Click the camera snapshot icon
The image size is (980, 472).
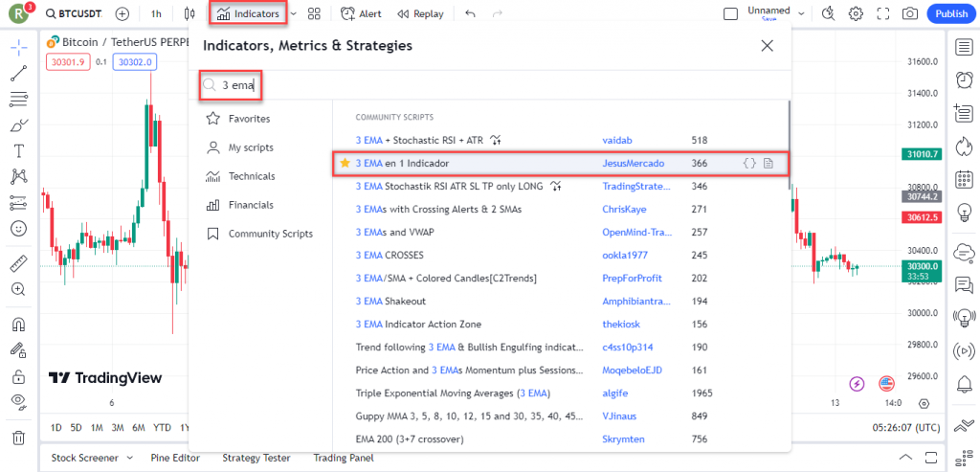pyautogui.click(x=909, y=13)
